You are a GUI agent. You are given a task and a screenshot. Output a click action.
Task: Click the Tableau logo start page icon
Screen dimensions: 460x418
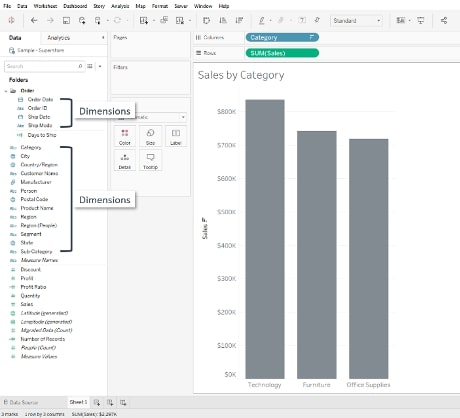(11, 20)
